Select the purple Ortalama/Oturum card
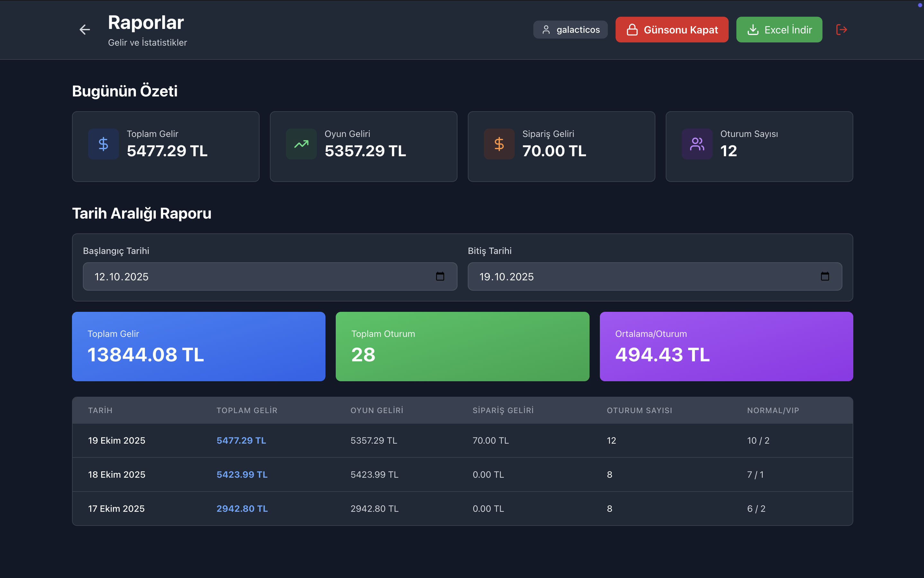The image size is (924, 578). 726,346
